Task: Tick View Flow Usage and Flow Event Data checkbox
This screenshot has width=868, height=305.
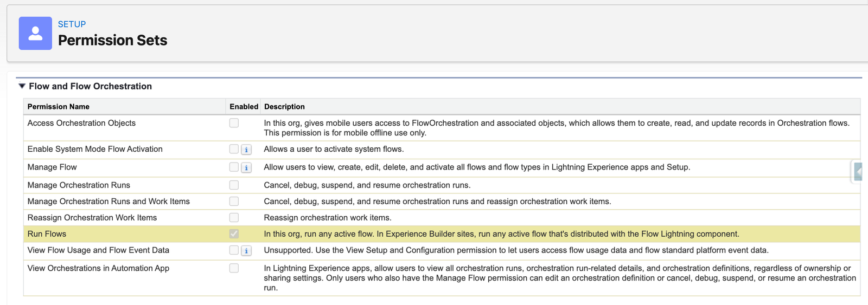Action: coord(234,250)
